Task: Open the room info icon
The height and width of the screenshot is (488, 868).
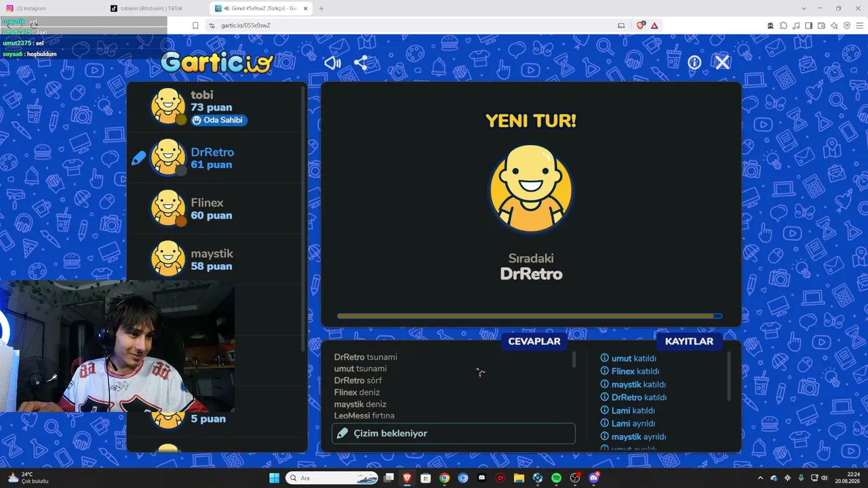Action: point(694,63)
